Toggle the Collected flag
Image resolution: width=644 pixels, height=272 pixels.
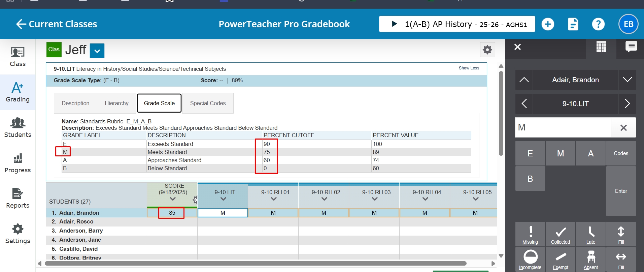pyautogui.click(x=560, y=234)
